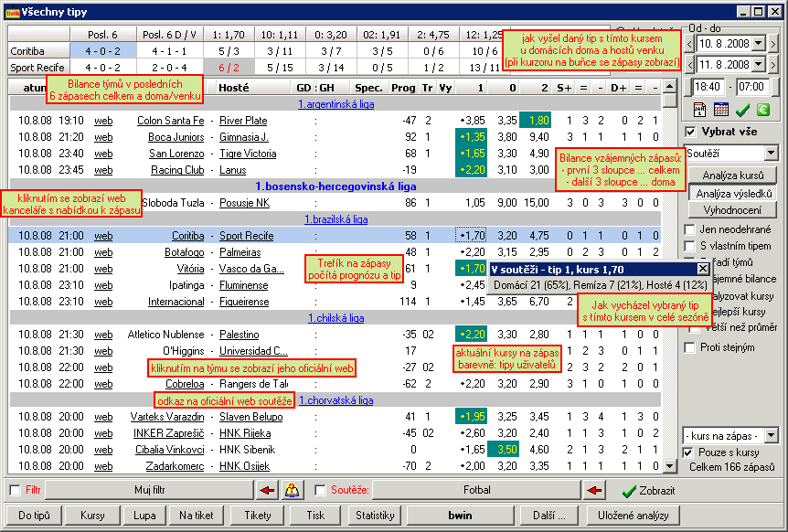The height and width of the screenshot is (532, 788).
Task: Step the 11. 8. 2008 date forward
Action: [x=773, y=64]
